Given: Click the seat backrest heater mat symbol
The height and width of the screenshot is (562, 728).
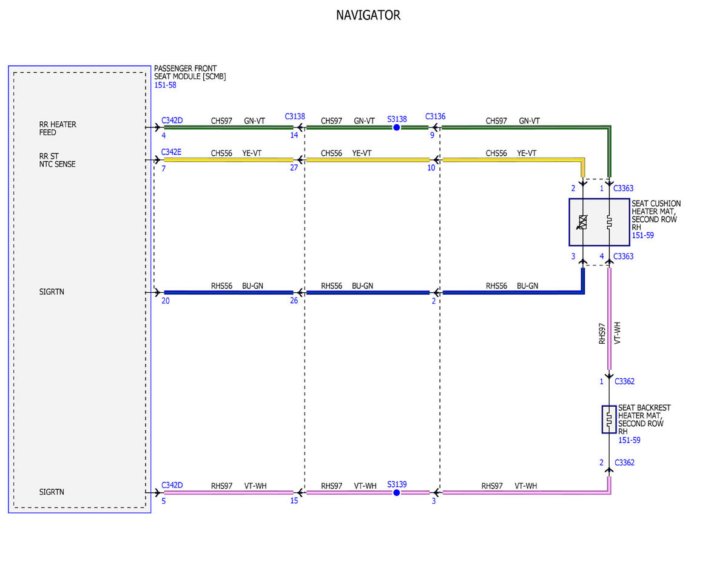Looking at the screenshot, I should click(x=608, y=420).
